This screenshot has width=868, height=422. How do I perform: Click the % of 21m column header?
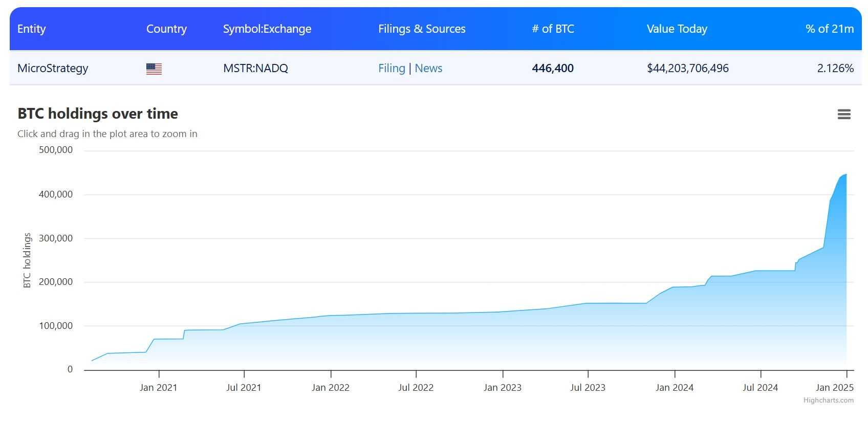click(x=830, y=29)
